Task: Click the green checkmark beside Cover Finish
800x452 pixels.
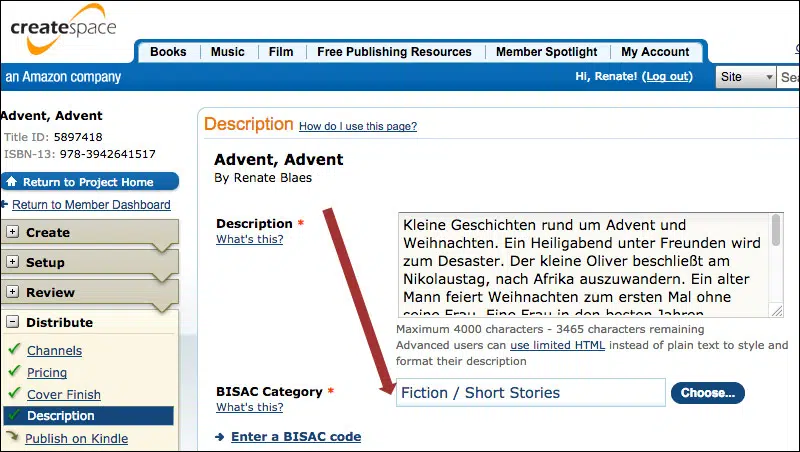Action: pyautogui.click(x=13, y=394)
